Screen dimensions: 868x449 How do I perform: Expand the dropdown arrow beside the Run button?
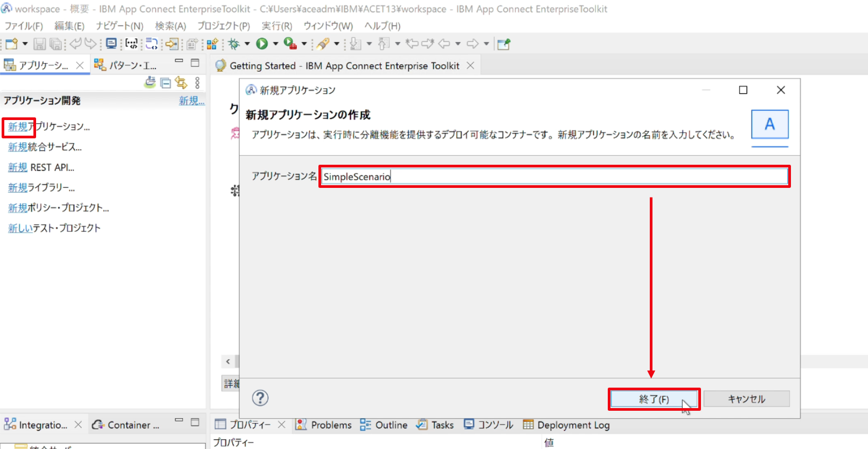[275, 44]
